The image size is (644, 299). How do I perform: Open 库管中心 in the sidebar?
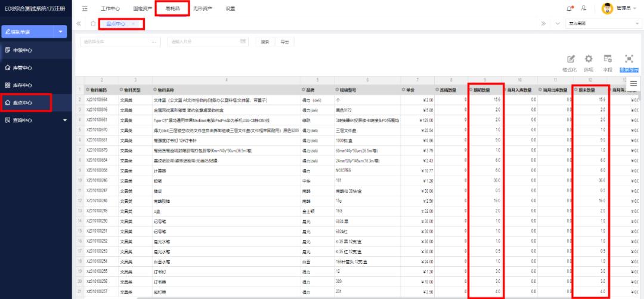point(36,68)
